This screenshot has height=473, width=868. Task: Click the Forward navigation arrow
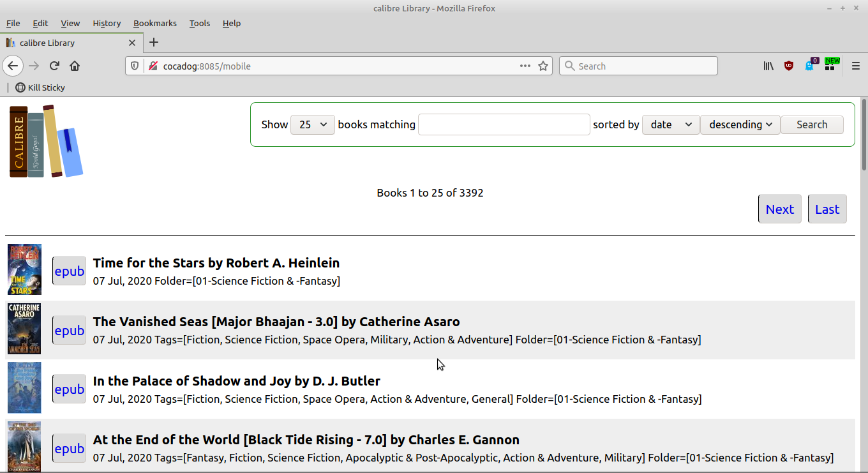pos(34,66)
